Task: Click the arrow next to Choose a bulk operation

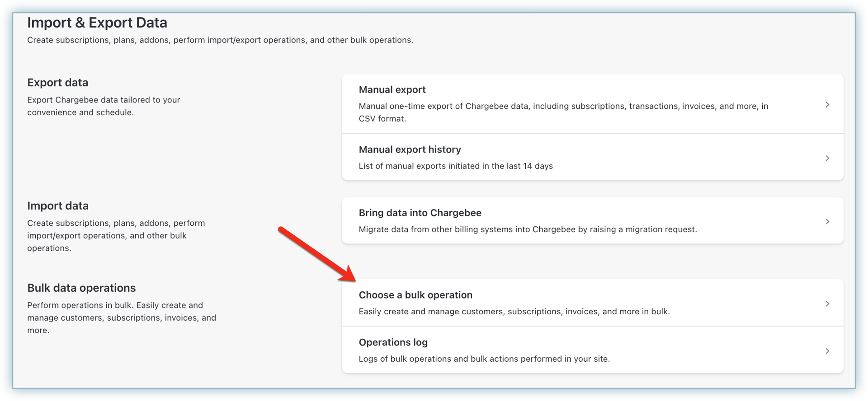Action: point(827,303)
